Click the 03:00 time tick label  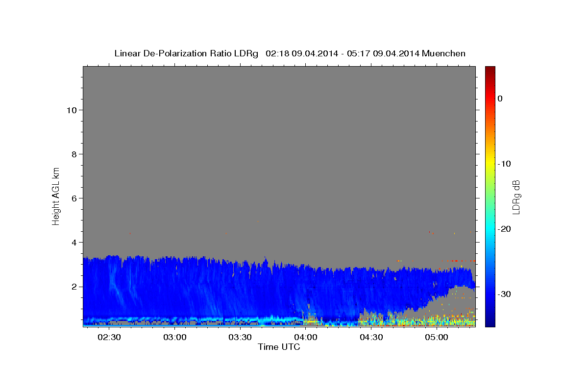click(x=175, y=338)
